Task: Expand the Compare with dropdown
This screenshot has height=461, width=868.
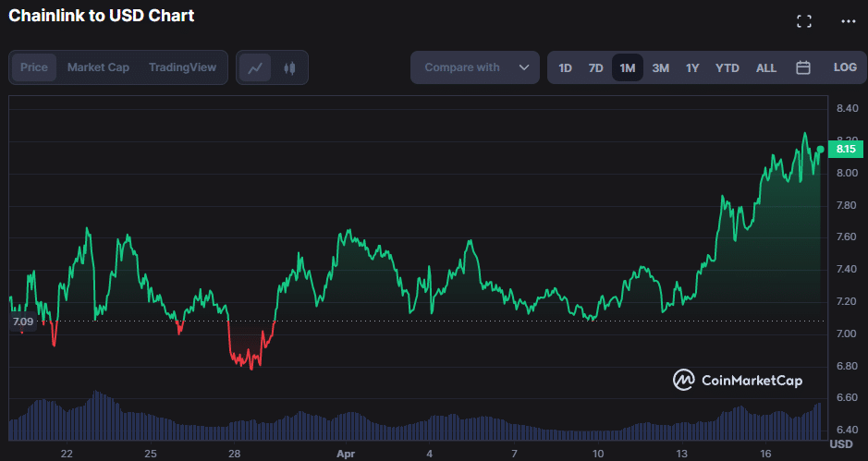Action: (475, 67)
